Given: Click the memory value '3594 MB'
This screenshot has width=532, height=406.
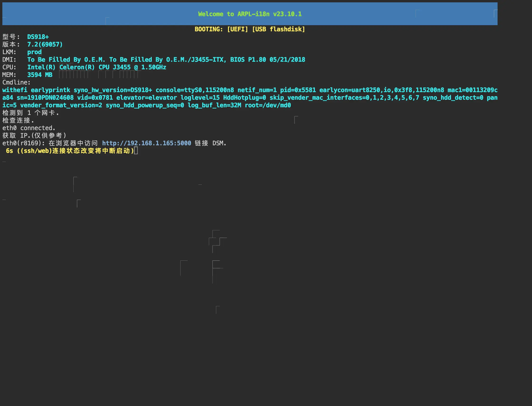Looking at the screenshot, I should [x=40, y=75].
